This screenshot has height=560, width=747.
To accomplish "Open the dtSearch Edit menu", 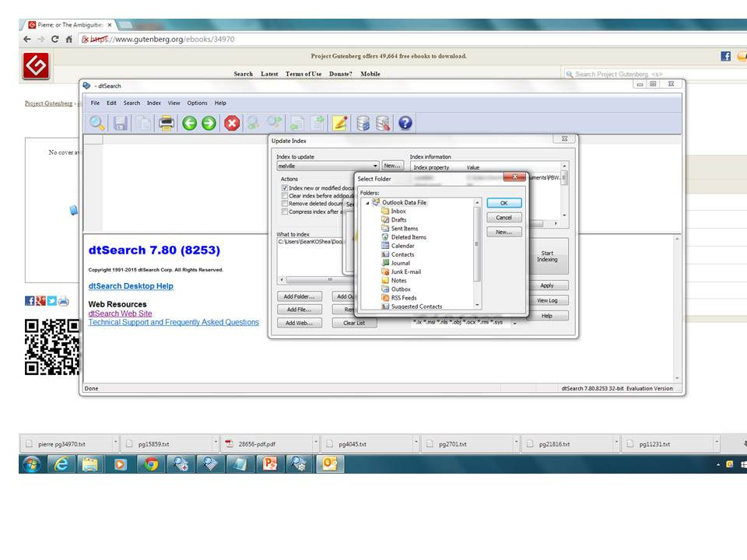I will click(111, 103).
